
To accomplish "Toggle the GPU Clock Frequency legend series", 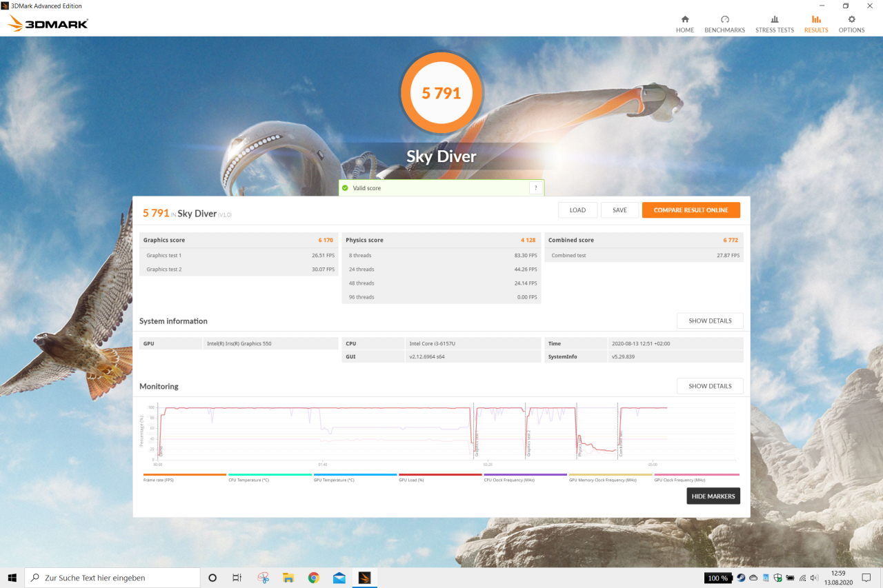I will (x=696, y=478).
